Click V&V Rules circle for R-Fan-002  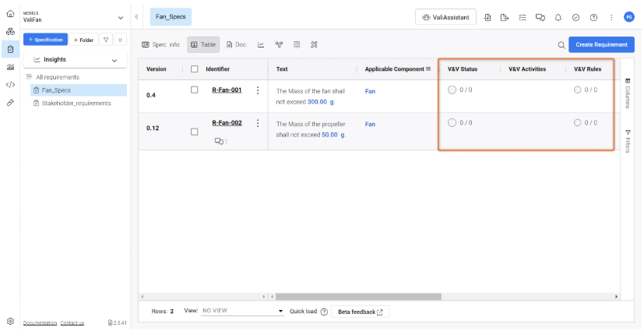coord(578,123)
